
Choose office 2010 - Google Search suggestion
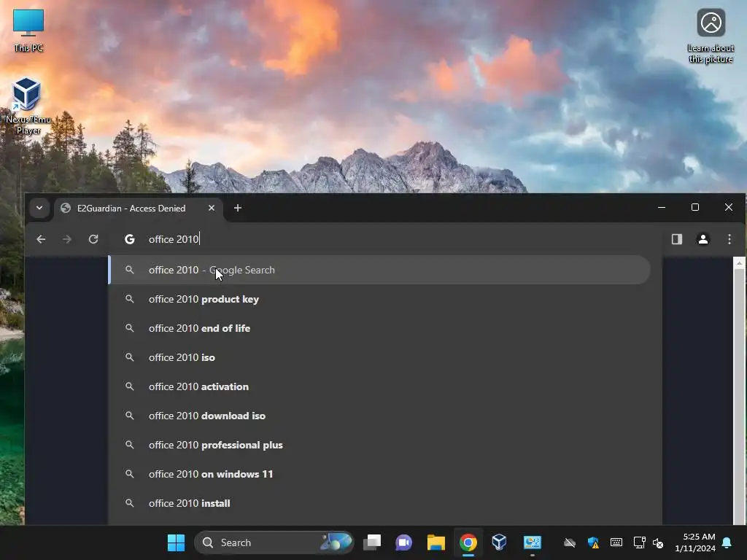pos(379,270)
